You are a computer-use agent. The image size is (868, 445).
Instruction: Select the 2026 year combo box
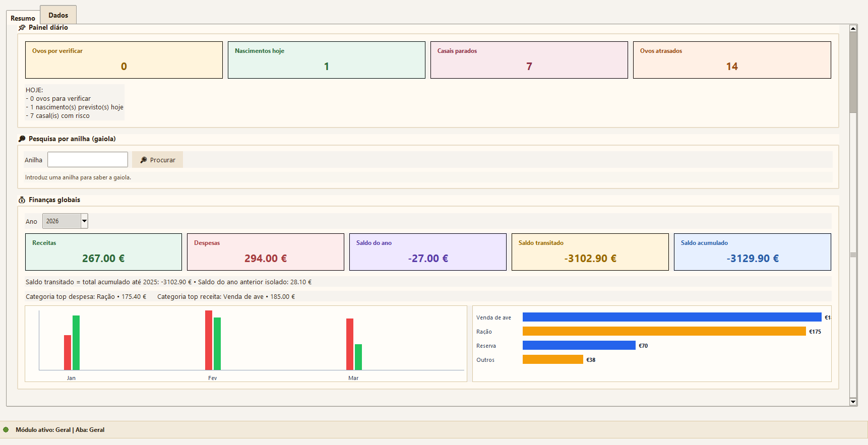coord(61,221)
